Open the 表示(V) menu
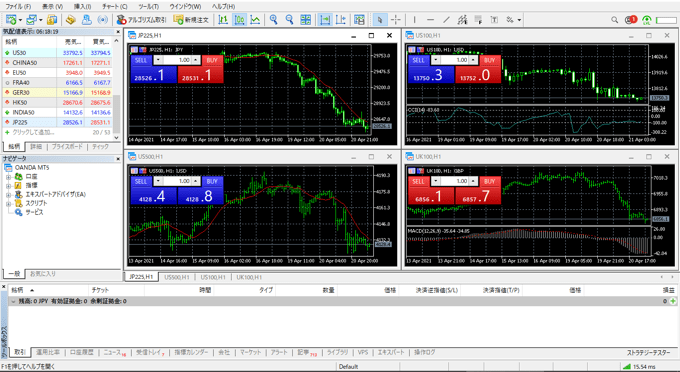The width and height of the screenshot is (680, 372). [52, 7]
